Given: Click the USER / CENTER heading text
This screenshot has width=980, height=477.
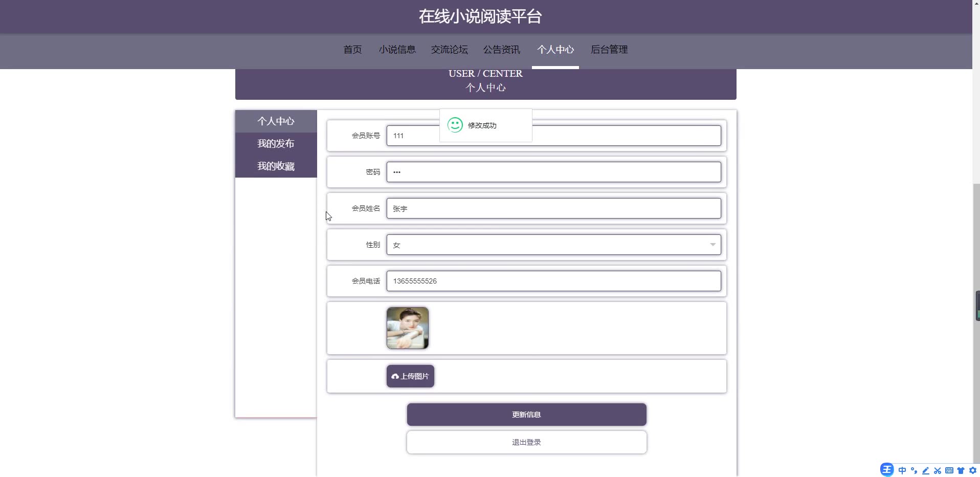Looking at the screenshot, I should coord(485,74).
